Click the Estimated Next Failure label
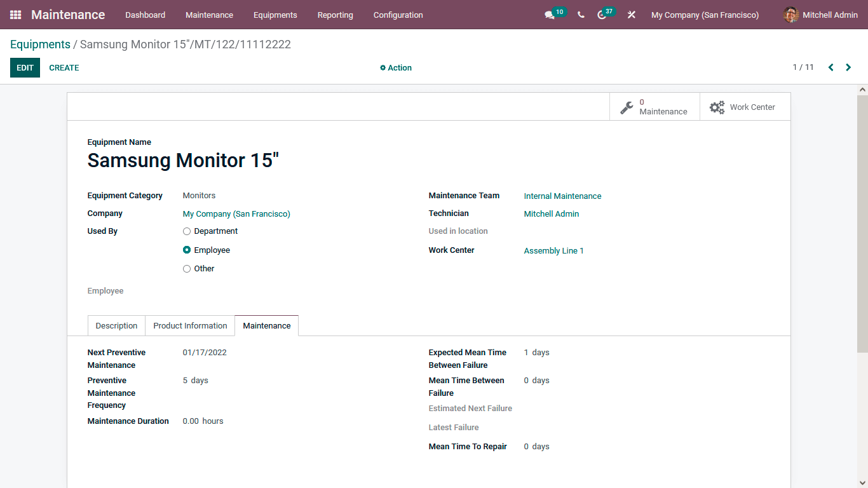Viewport: 868px width, 488px height. pyautogui.click(x=470, y=409)
